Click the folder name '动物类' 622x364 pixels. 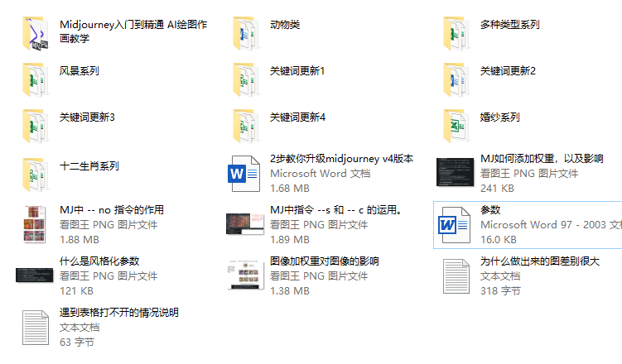(x=285, y=25)
